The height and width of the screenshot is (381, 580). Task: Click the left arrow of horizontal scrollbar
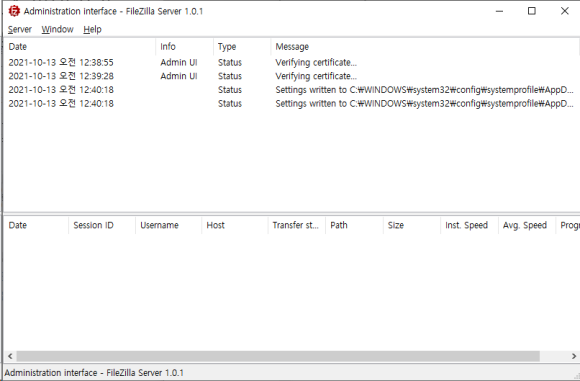tap(10, 356)
